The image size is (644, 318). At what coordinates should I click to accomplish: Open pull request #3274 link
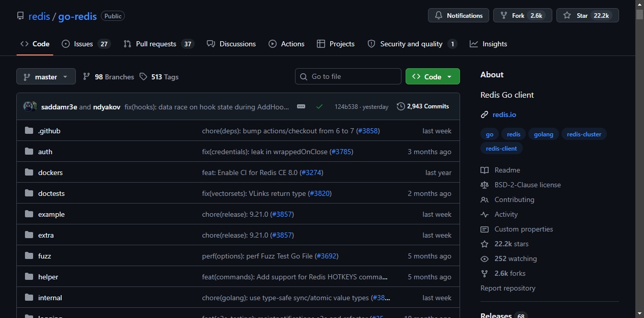point(311,172)
